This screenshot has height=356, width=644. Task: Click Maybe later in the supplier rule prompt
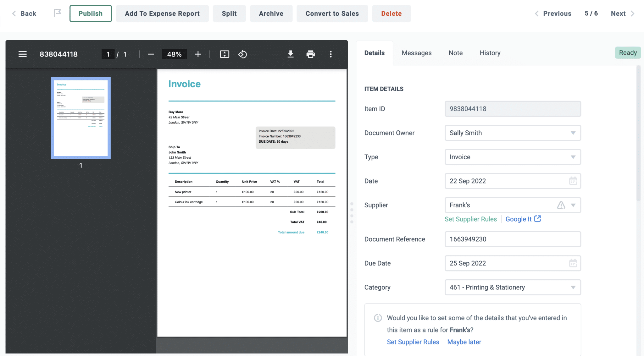click(x=464, y=342)
